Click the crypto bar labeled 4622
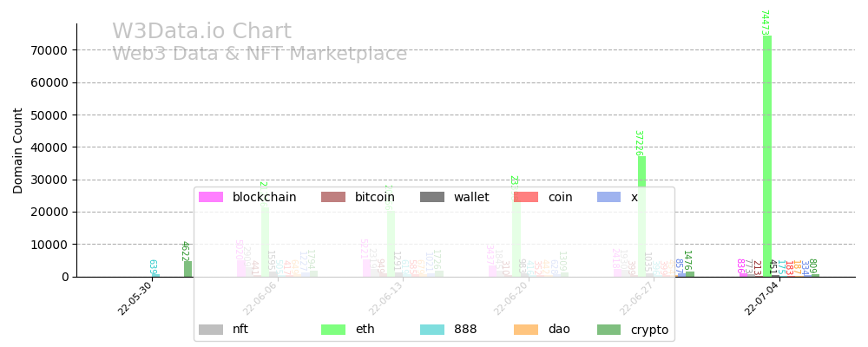The width and height of the screenshot is (868, 347). pyautogui.click(x=187, y=269)
